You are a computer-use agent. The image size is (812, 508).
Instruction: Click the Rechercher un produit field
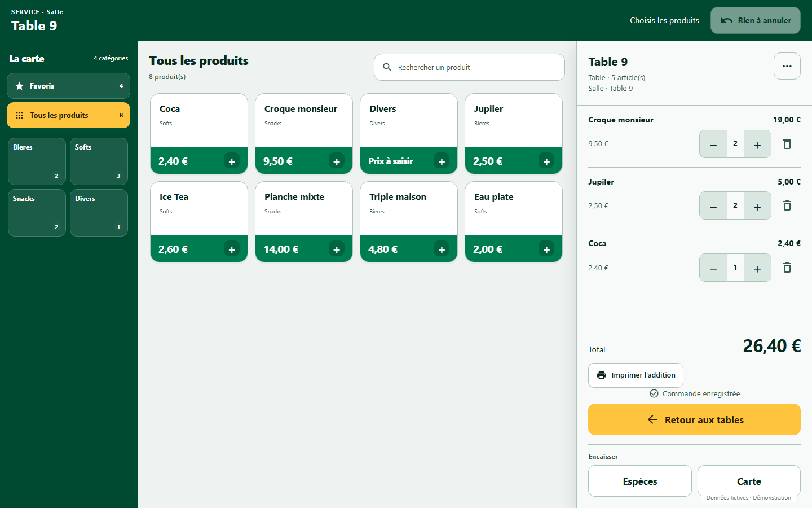pyautogui.click(x=469, y=67)
